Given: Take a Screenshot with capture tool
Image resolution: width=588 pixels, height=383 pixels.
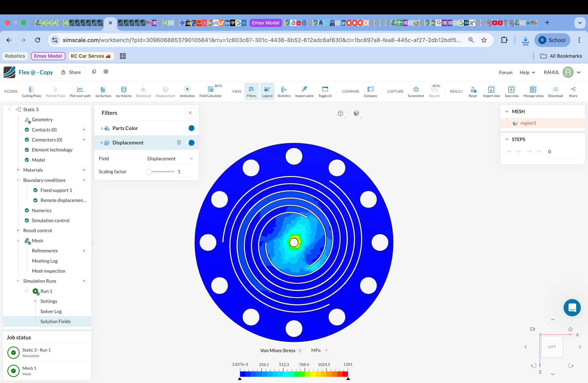Looking at the screenshot, I should [x=416, y=91].
